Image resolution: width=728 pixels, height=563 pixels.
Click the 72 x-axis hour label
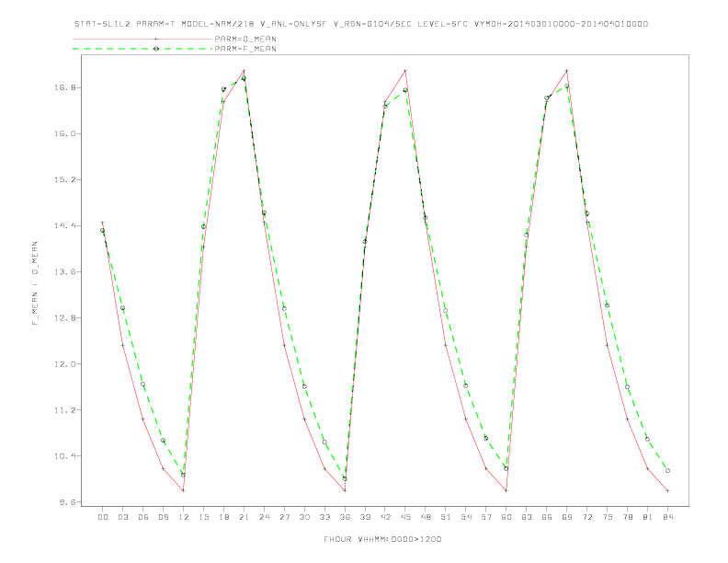(586, 517)
